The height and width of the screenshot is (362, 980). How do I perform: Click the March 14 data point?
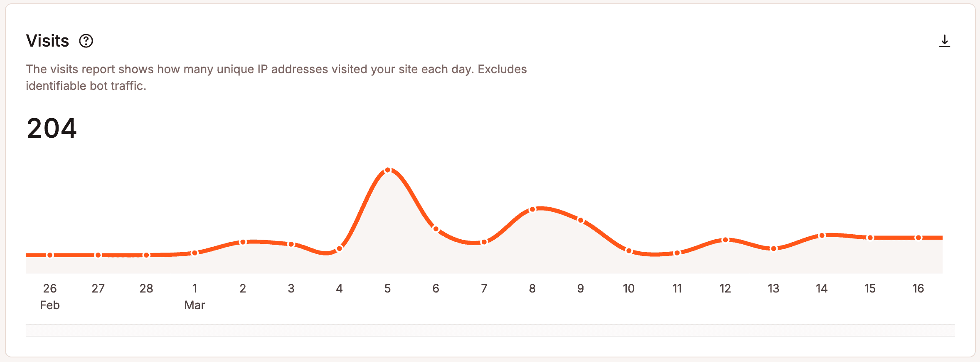(x=821, y=235)
